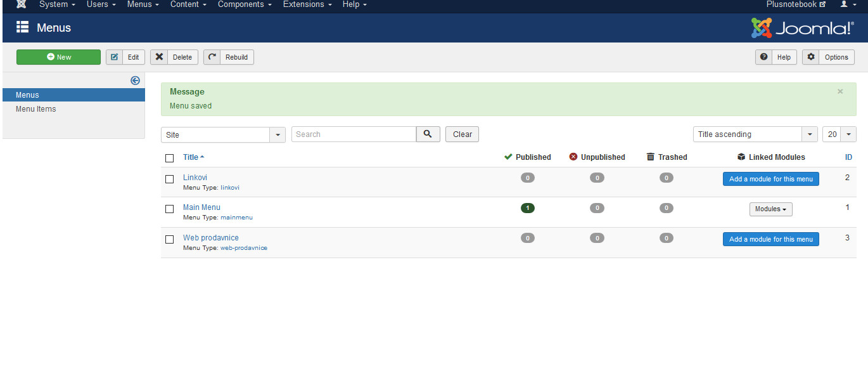Open the user account icon menu
Screen dimensions: 868x392
coord(848,4)
